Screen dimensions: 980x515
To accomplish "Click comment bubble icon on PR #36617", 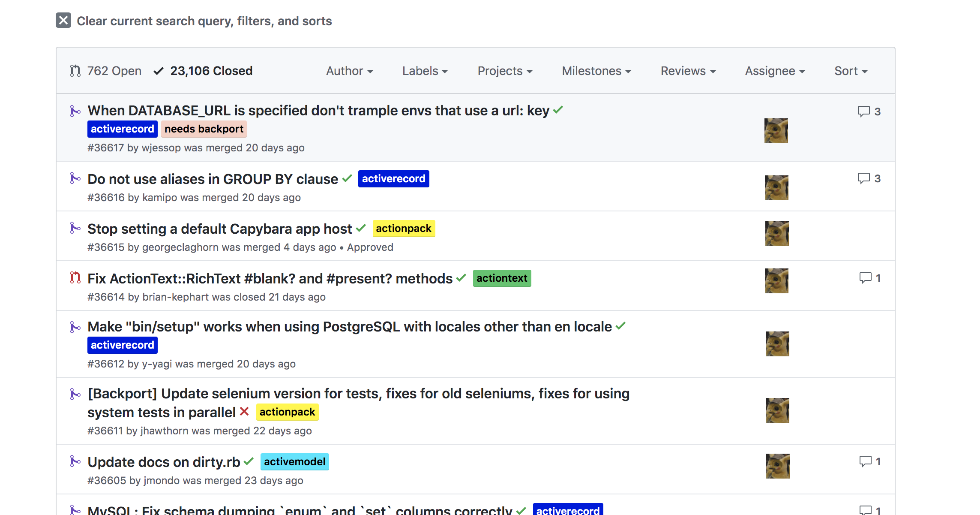I will click(x=863, y=111).
